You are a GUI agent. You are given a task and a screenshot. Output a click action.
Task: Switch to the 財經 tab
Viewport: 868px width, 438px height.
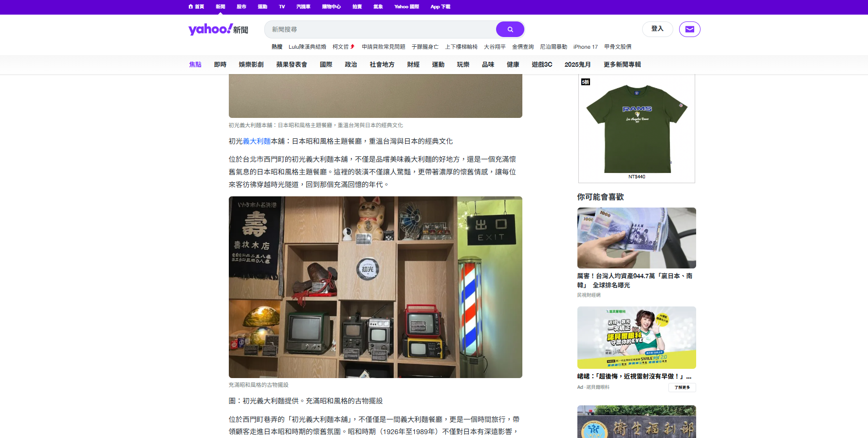coord(413,64)
